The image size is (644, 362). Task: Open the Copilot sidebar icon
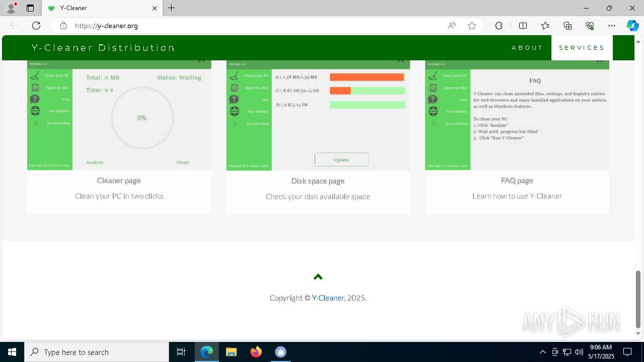[x=632, y=26]
